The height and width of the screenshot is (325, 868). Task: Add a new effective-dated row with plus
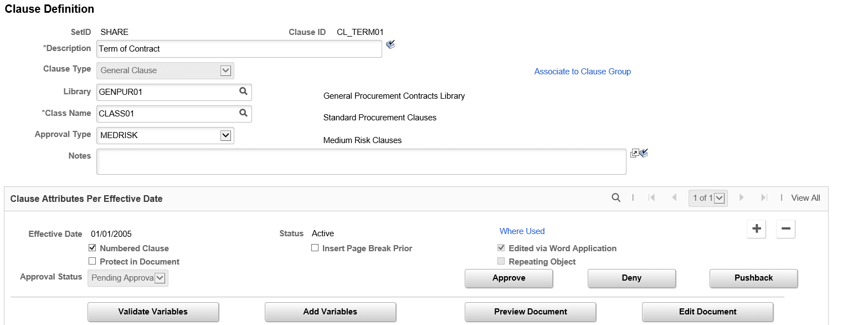[x=757, y=228]
